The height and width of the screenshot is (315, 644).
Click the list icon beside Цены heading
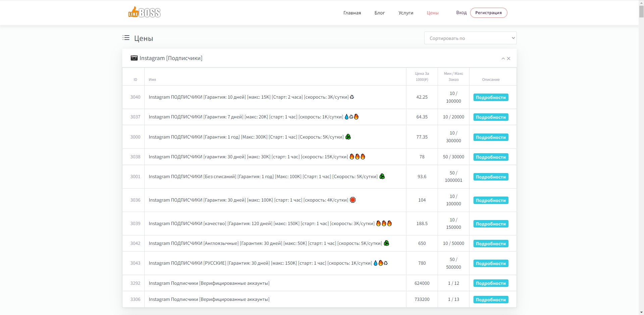coord(126,38)
